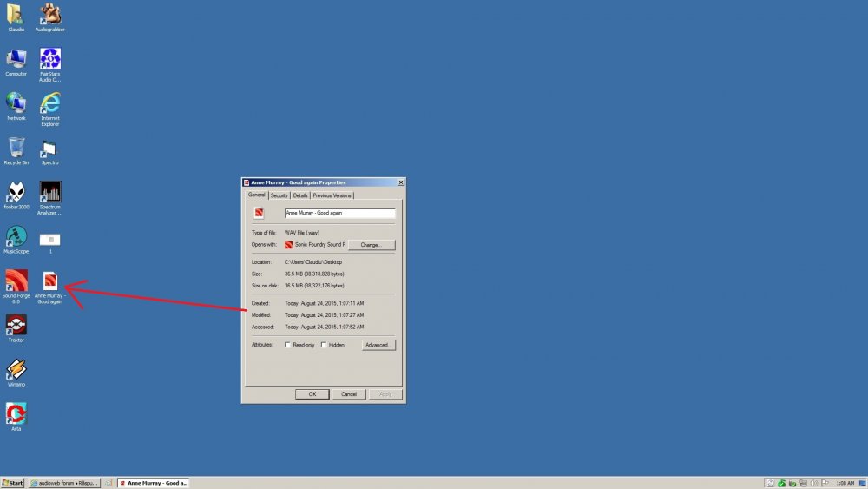Open the Advanced... attributes dialog
The height and width of the screenshot is (489, 868).
click(x=378, y=345)
